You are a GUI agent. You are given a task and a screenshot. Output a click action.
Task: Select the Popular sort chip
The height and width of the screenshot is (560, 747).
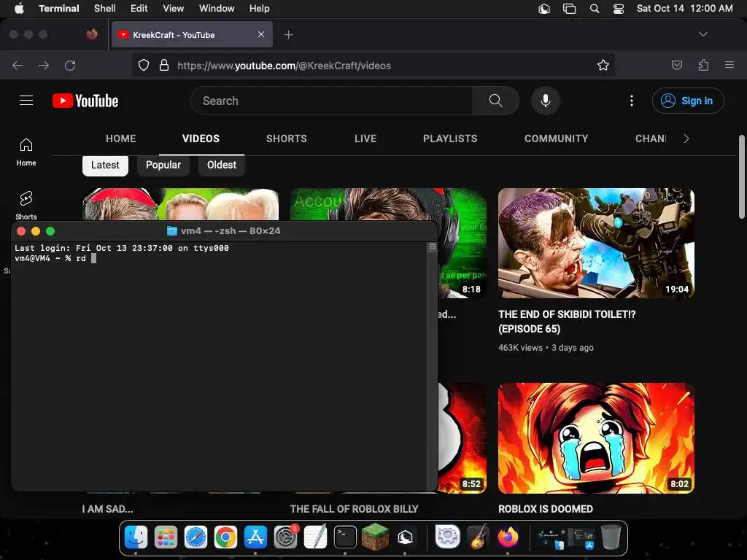click(163, 166)
